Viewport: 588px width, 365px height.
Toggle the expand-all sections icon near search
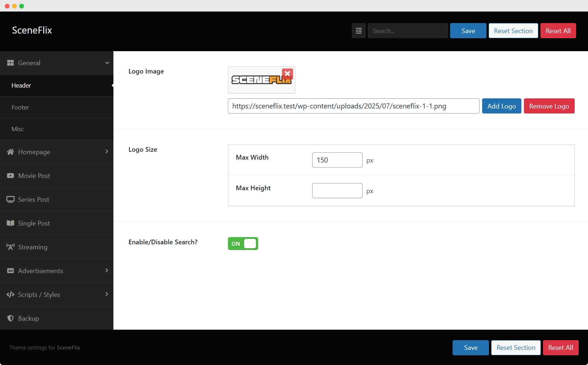click(359, 31)
